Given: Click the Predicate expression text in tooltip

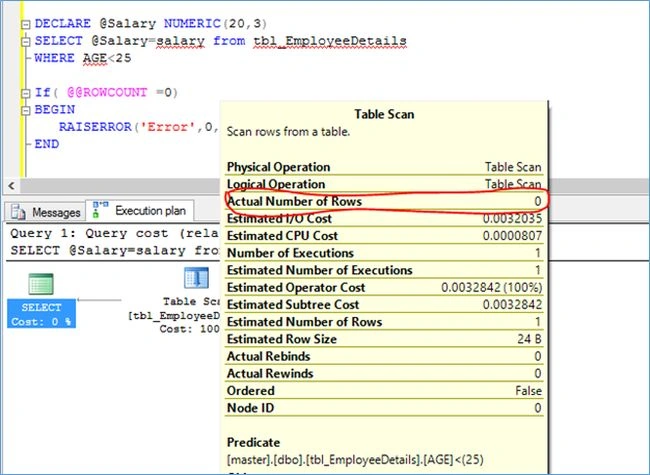Looking at the screenshot, I should point(355,460).
